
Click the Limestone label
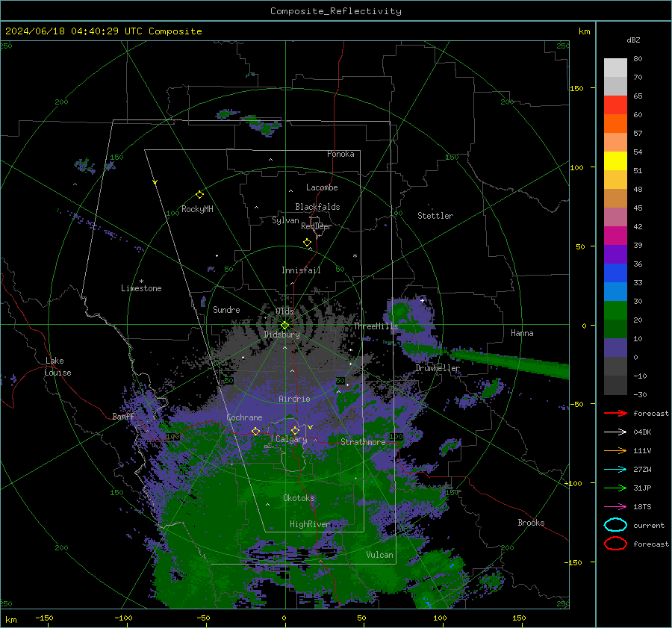point(141,288)
